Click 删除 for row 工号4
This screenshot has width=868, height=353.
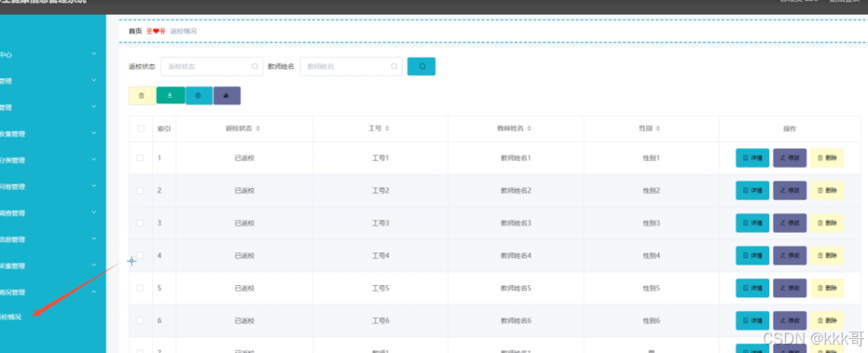click(827, 255)
